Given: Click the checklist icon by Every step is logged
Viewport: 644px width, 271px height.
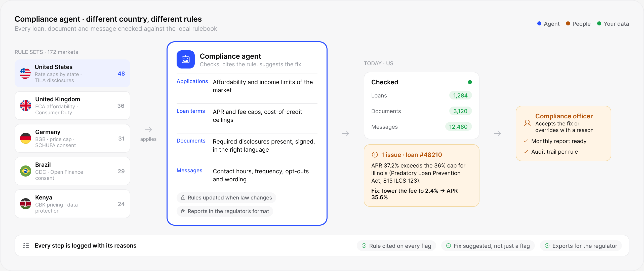Looking at the screenshot, I should pos(26,246).
